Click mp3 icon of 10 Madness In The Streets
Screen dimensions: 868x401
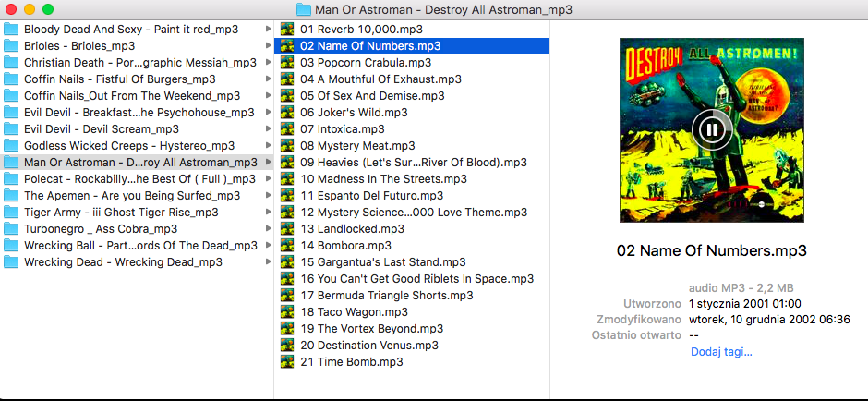(287, 178)
